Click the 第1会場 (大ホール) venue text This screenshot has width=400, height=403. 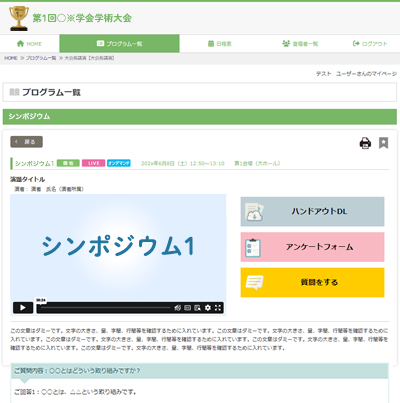tap(257, 163)
